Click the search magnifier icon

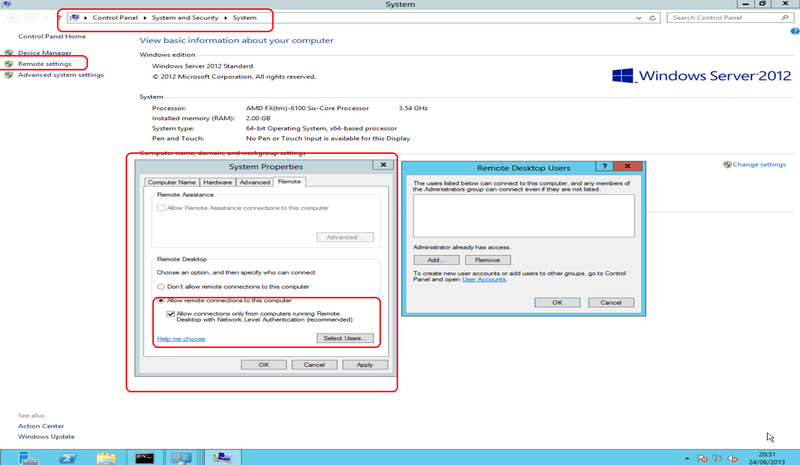(785, 17)
